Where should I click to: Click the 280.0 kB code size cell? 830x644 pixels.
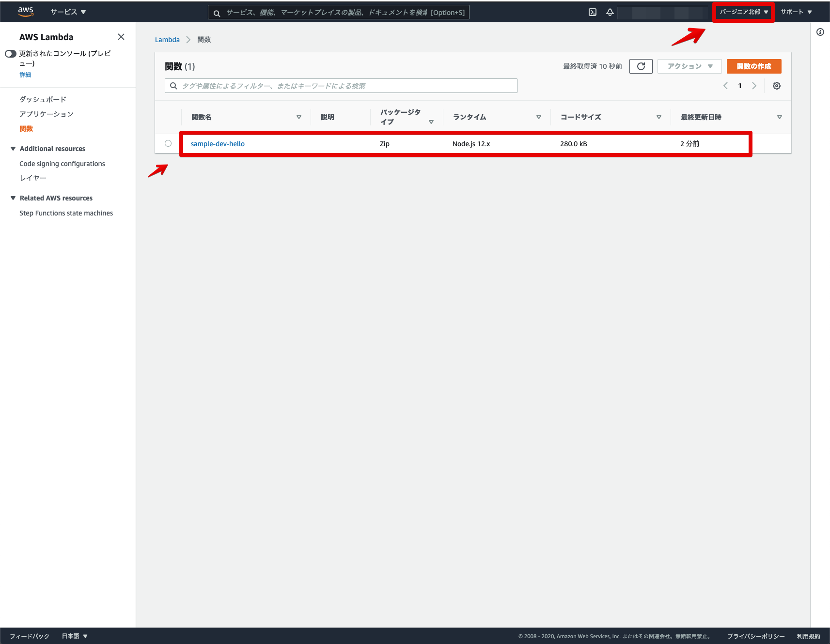click(x=574, y=144)
